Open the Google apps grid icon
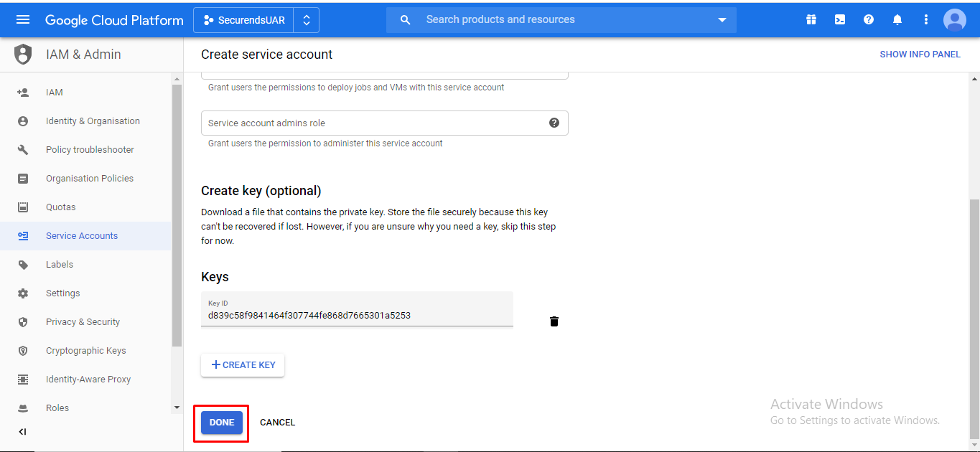The image size is (980, 452). 811,19
